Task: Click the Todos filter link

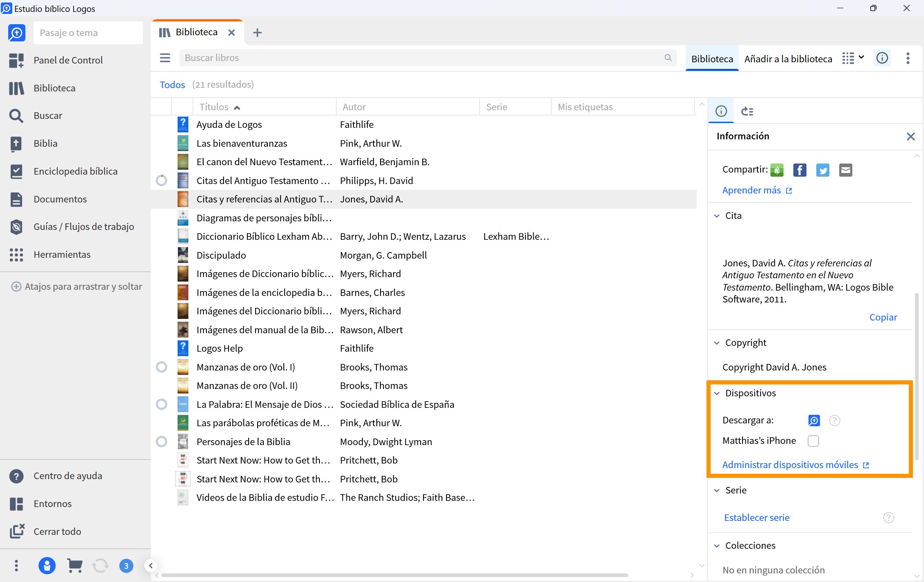Action: [172, 84]
